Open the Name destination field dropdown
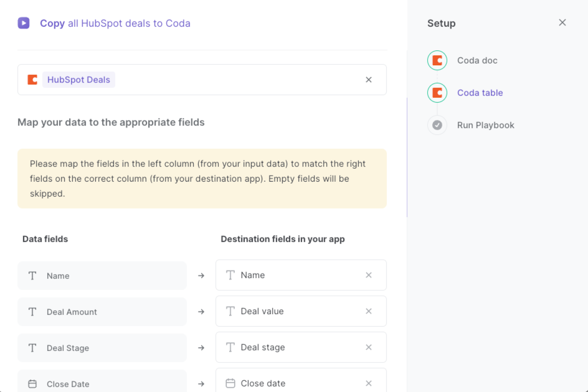The image size is (588, 392). (301, 275)
